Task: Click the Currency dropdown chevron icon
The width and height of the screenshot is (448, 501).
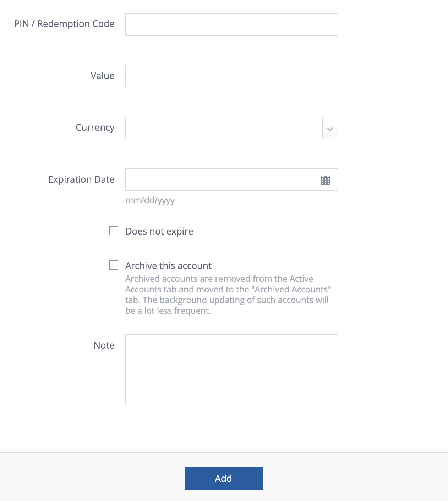Action: 330,128
